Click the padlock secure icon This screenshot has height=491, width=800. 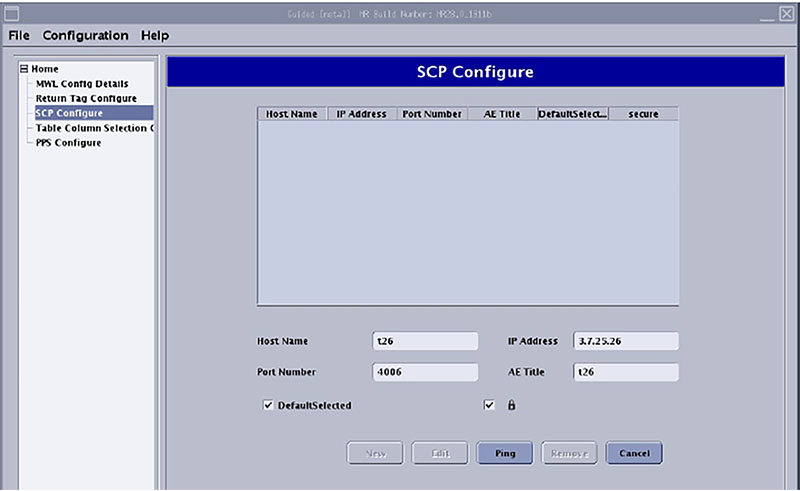pos(511,406)
